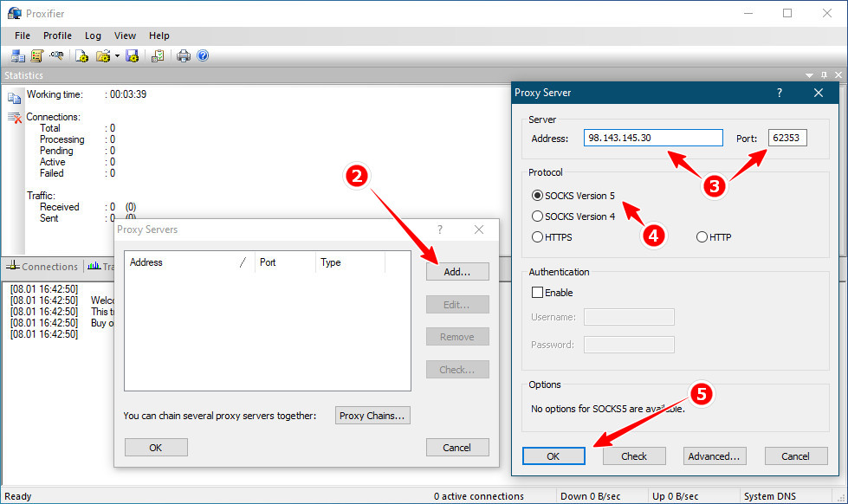Save the profile with the floppy toolbar icon
Screen dimensions: 848x504
click(x=132, y=55)
